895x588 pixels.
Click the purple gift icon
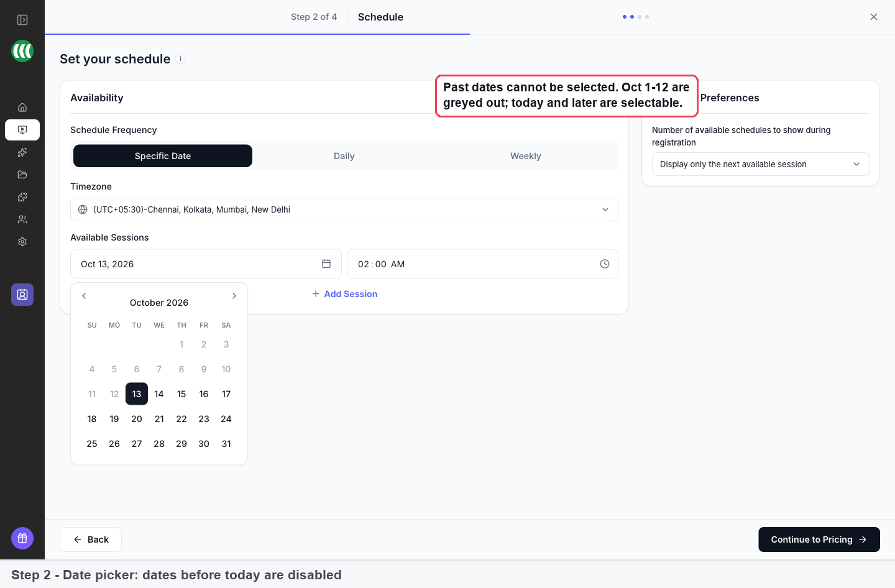(x=22, y=538)
